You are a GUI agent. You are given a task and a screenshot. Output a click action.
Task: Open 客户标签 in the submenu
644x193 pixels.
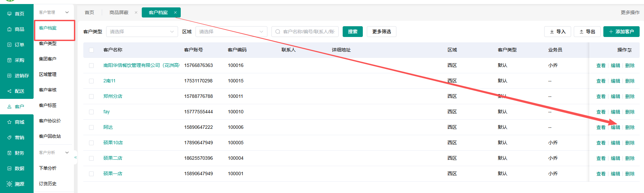tap(48, 105)
